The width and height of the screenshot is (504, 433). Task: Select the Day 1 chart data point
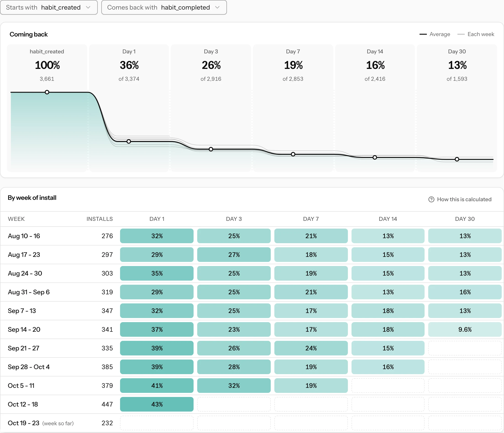(x=129, y=141)
